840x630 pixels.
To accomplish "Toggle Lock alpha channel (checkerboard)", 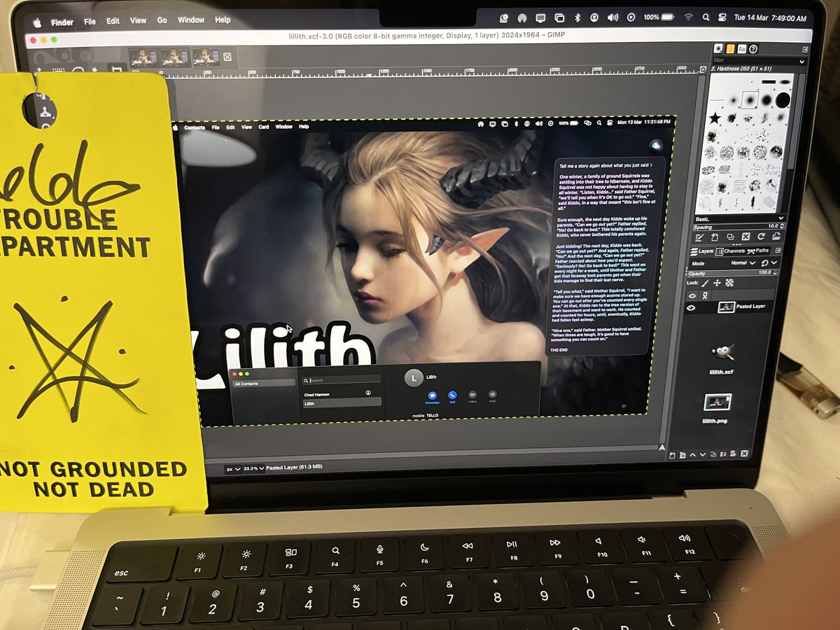I will pos(729,283).
